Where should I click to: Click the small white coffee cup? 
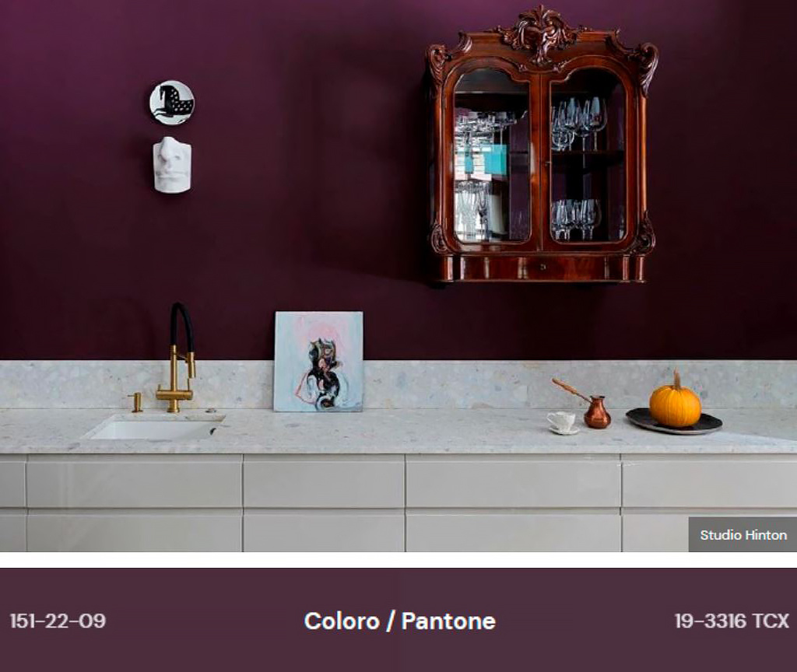(x=562, y=422)
